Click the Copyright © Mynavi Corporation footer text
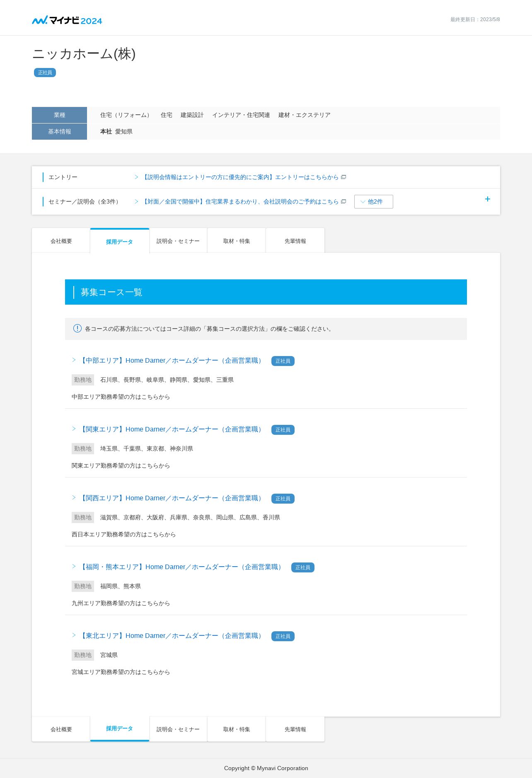 click(266, 768)
